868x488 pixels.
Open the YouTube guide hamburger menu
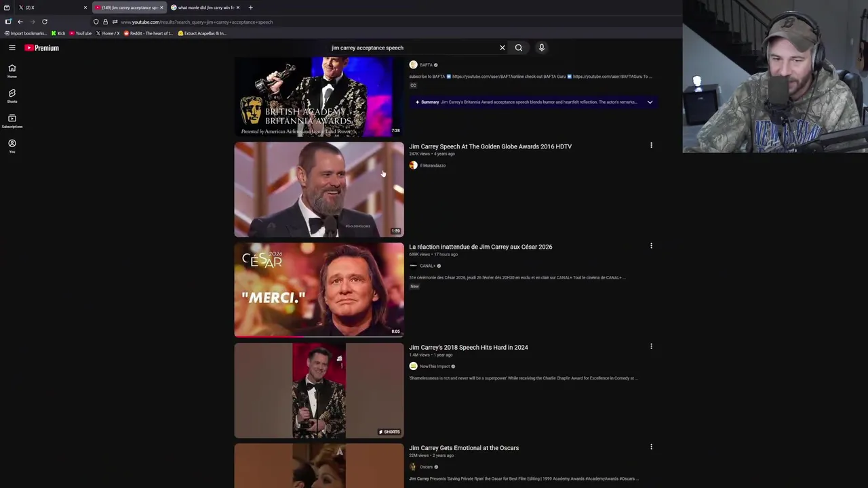(x=12, y=47)
